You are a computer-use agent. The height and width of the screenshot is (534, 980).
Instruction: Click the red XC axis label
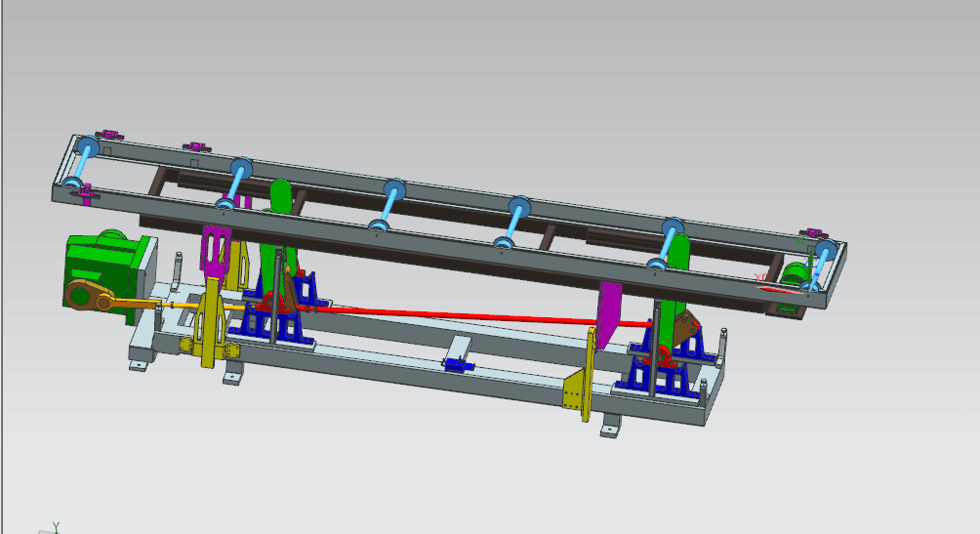coord(760,277)
